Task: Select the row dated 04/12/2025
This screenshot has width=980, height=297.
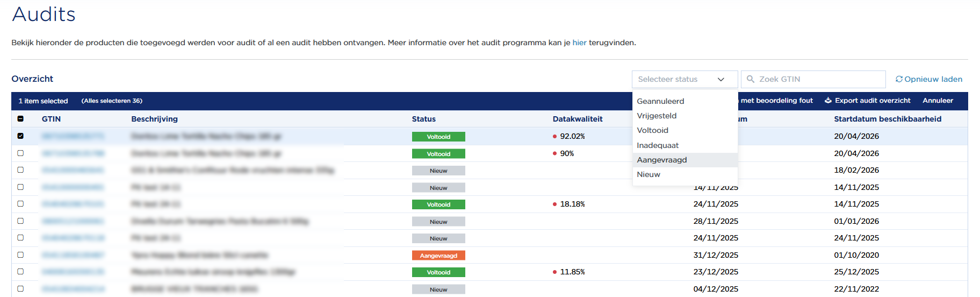Action: tap(20, 289)
